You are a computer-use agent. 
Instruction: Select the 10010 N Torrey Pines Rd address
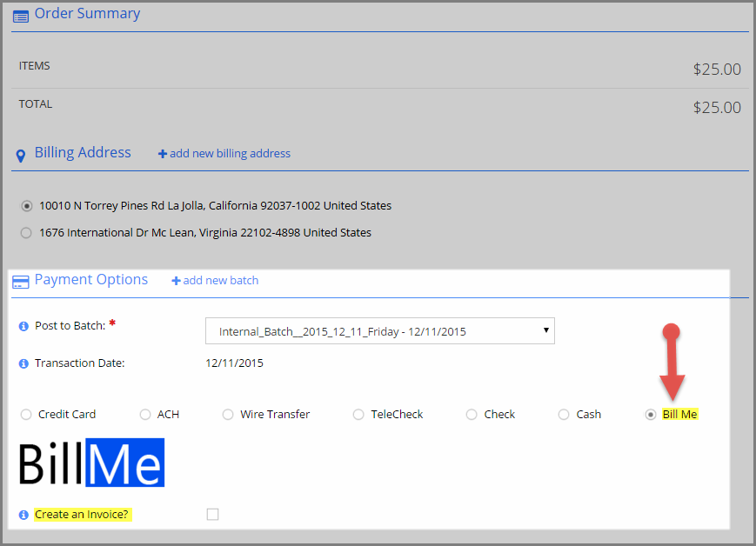[x=26, y=206]
